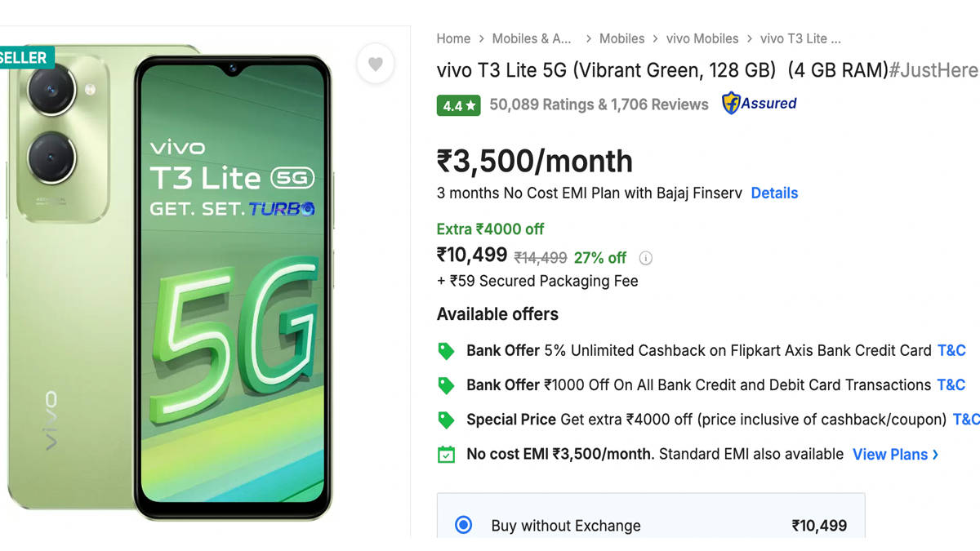
Task: Click the ₹1000 Off offer tag icon
Action: pos(446,385)
